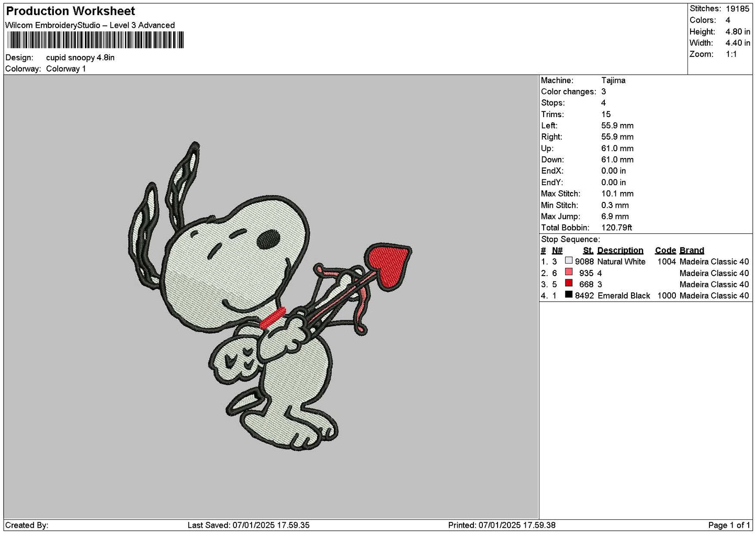Select the Emerald Black thread swatch
756x534 pixels.
[x=569, y=294]
